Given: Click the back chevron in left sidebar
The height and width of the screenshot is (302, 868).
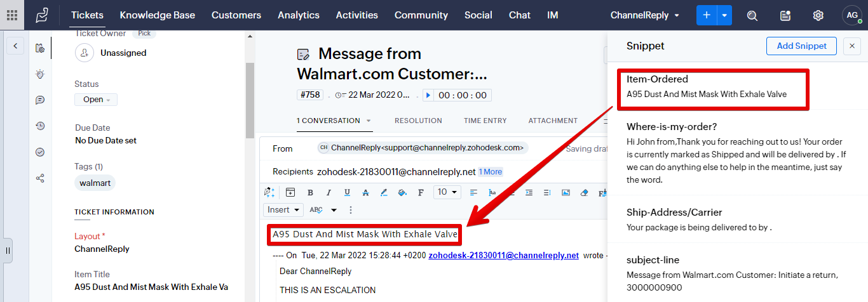Looking at the screenshot, I should click(x=15, y=46).
